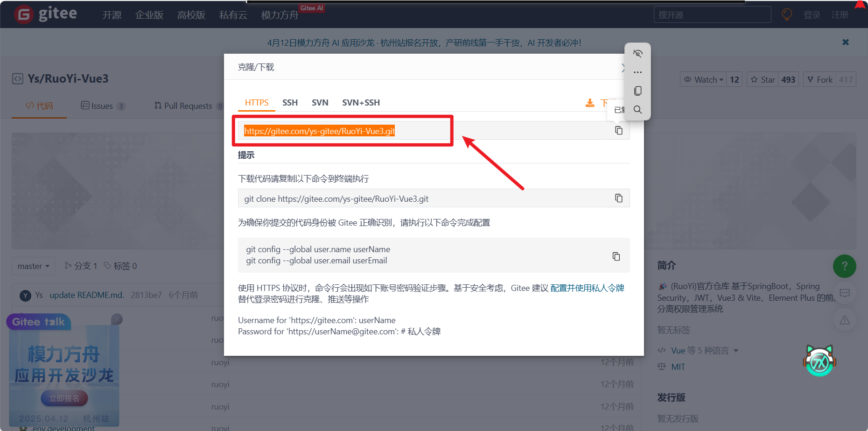Click the hide (crossed eye) floating tool icon
This screenshot has width=868, height=431.
(x=638, y=54)
